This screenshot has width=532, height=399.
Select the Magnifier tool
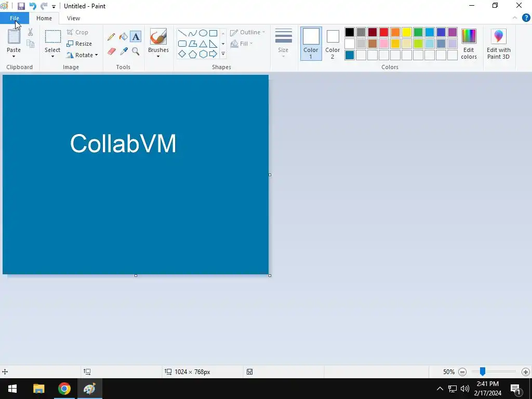[136, 51]
